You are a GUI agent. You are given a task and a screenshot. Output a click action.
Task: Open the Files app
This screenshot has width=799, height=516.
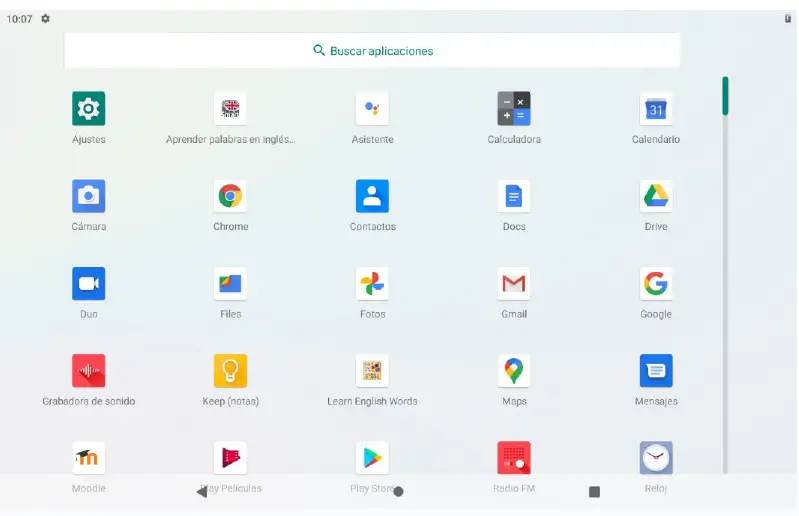(230, 284)
